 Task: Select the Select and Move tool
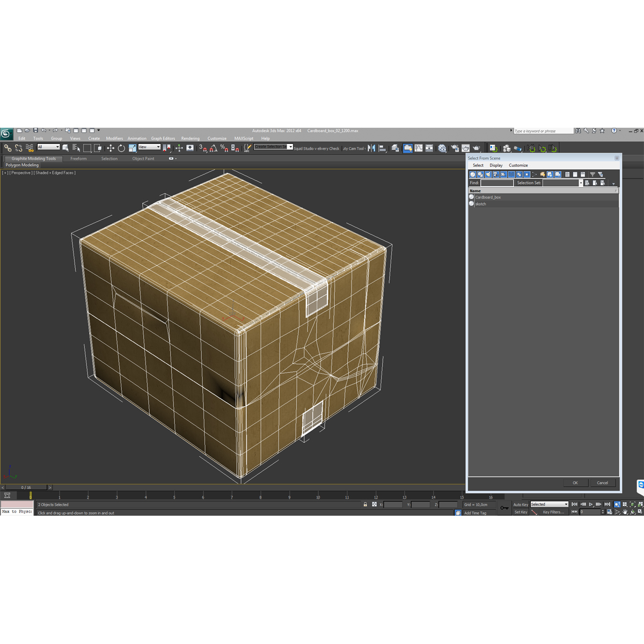pos(111,149)
